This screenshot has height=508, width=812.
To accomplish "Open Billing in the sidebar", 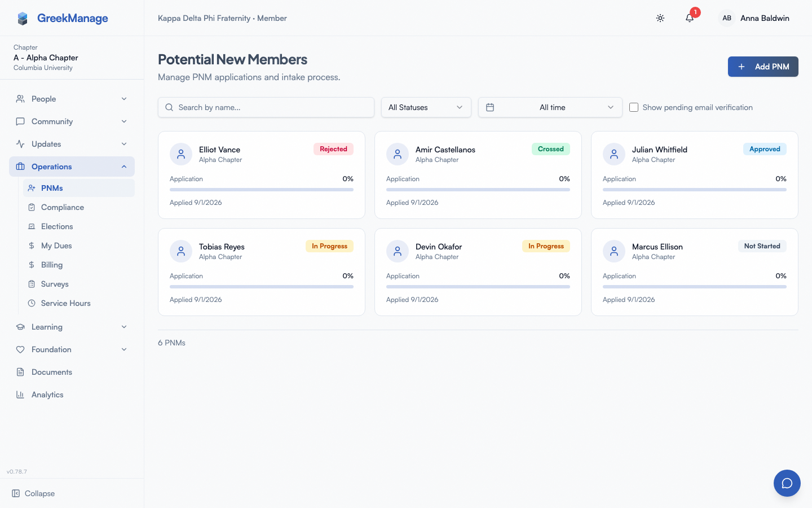I will [x=79, y=265].
